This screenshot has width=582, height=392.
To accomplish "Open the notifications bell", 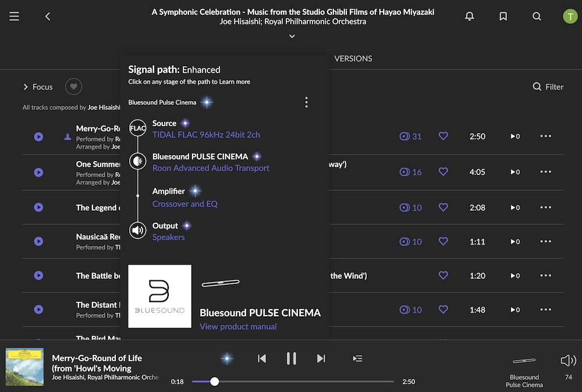I will [470, 16].
